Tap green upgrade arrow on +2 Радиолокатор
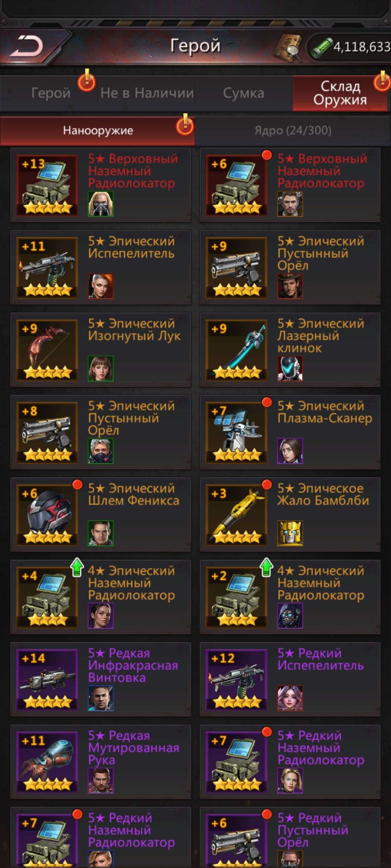This screenshot has height=868, width=391. click(266, 567)
